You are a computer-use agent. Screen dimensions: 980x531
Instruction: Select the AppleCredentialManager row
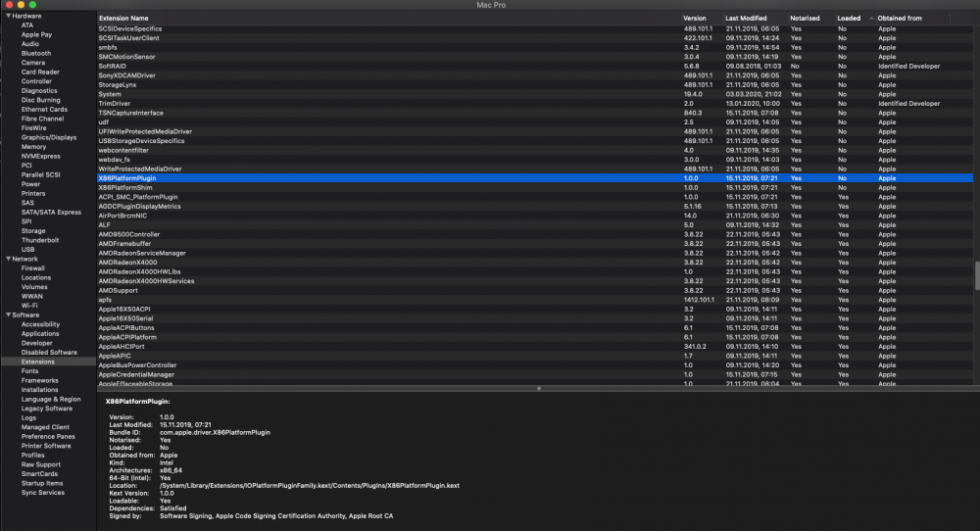(535, 375)
